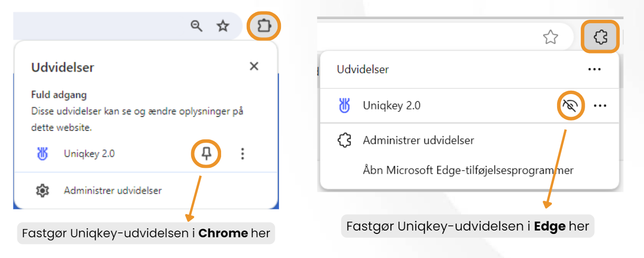Click puzzle icon beside Administrer udvidelser
The image size is (644, 258).
[x=344, y=140]
